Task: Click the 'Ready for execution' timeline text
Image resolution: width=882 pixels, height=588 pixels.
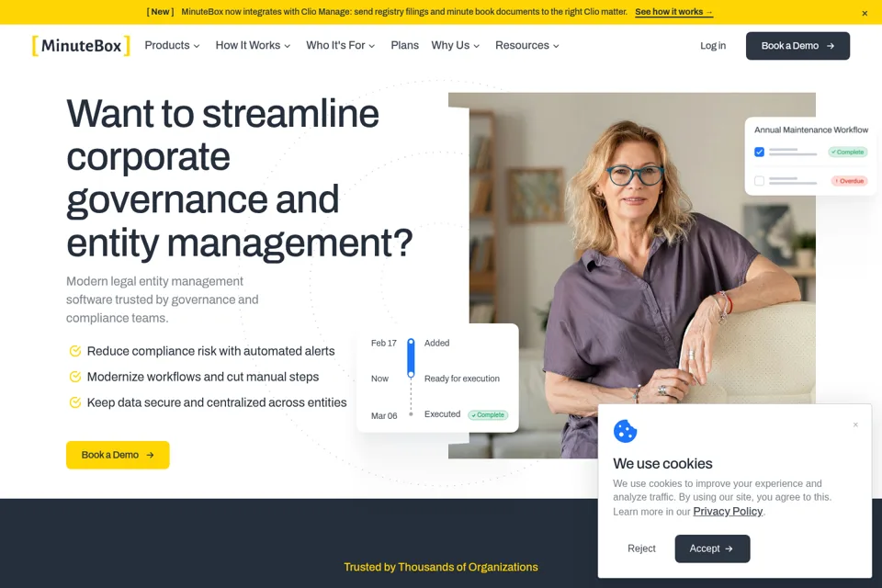Action: click(x=462, y=379)
